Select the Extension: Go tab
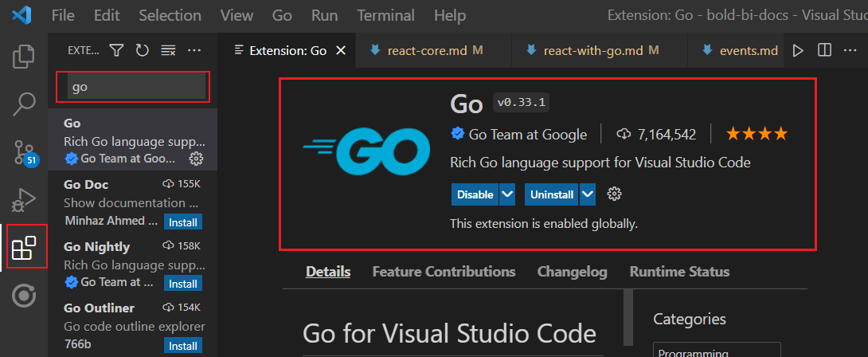 [x=287, y=50]
